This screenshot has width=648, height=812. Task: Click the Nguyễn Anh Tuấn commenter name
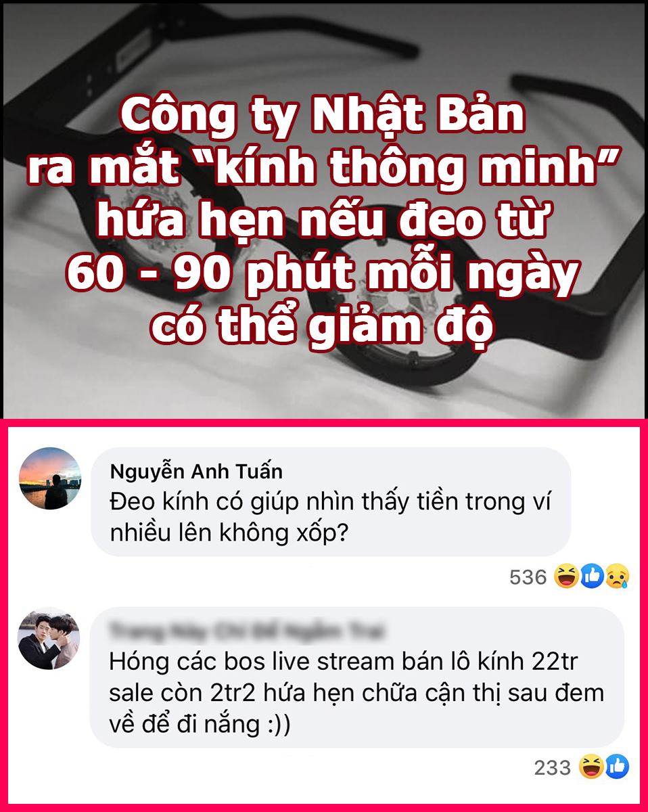[x=196, y=470]
